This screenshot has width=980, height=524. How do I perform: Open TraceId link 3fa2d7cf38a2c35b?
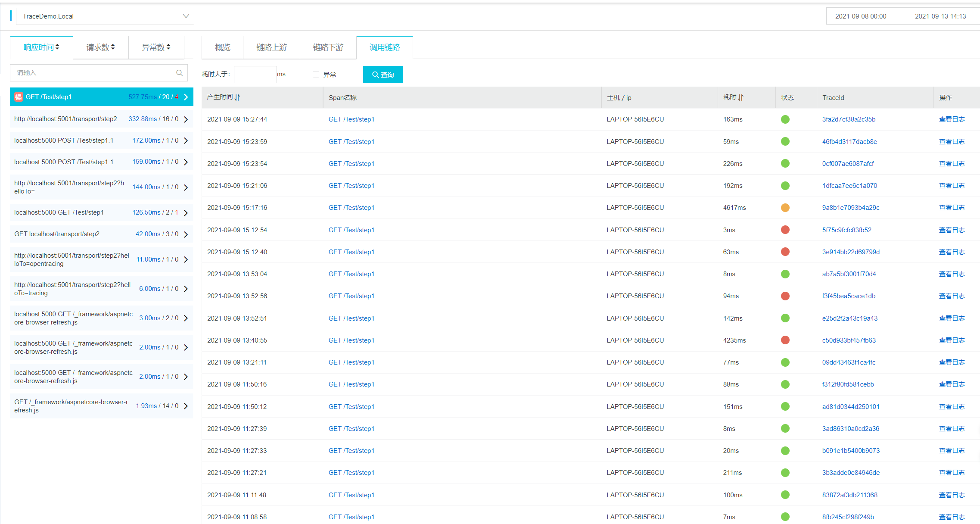click(x=848, y=119)
